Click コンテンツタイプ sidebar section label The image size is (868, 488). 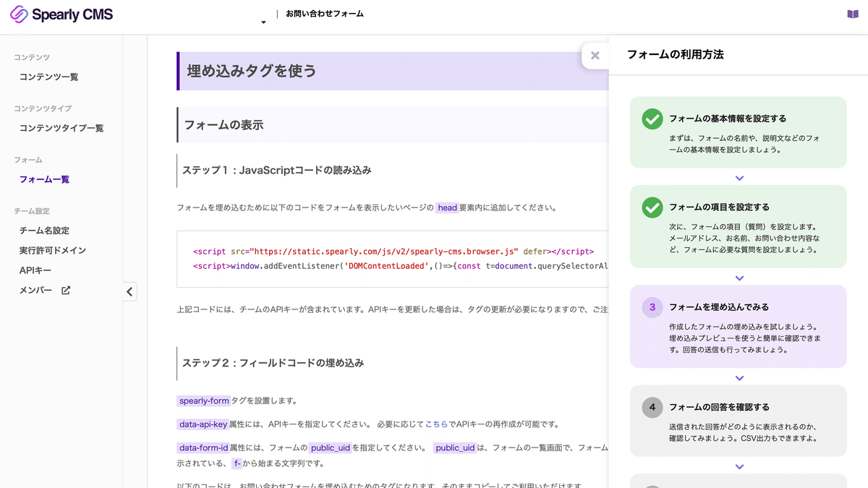43,108
